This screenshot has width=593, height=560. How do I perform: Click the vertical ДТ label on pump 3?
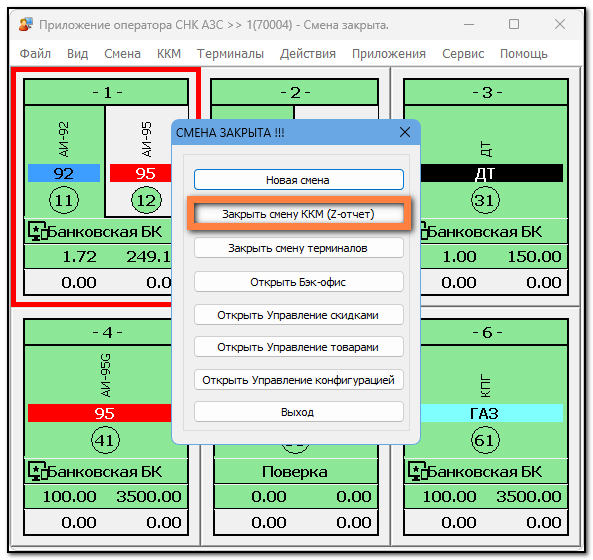pyautogui.click(x=485, y=149)
